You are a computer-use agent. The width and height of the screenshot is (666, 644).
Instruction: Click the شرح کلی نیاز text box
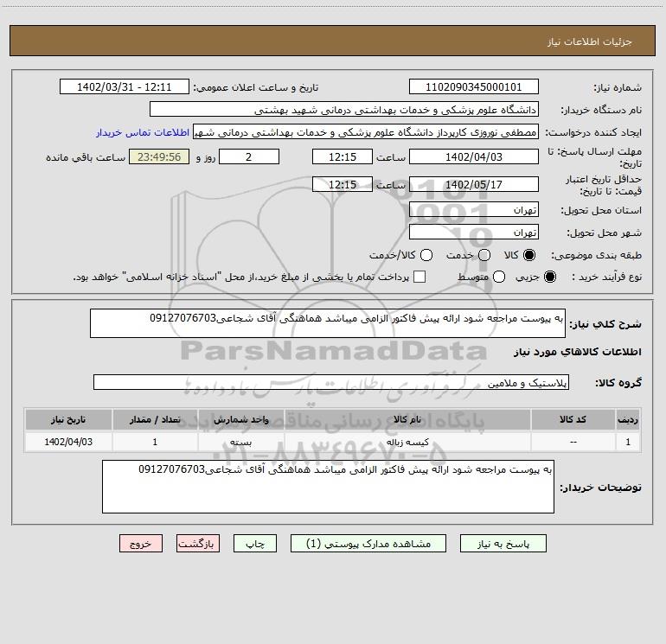pos(328,323)
